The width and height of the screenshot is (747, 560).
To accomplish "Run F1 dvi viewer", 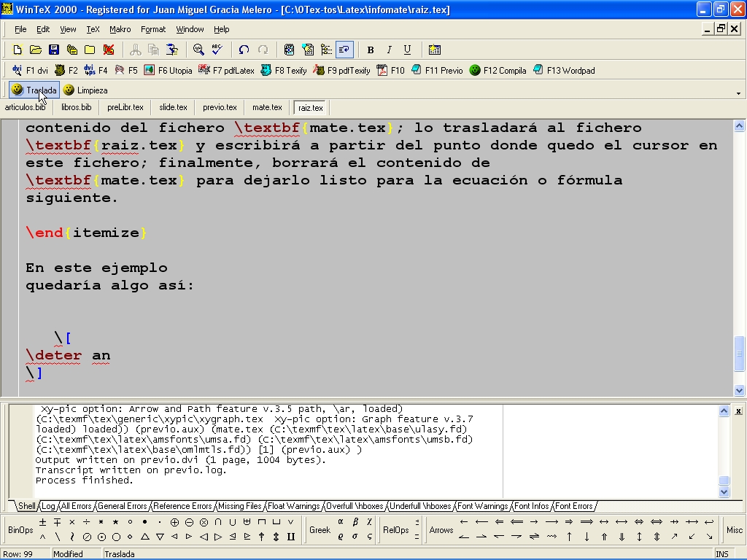I will (x=30, y=71).
